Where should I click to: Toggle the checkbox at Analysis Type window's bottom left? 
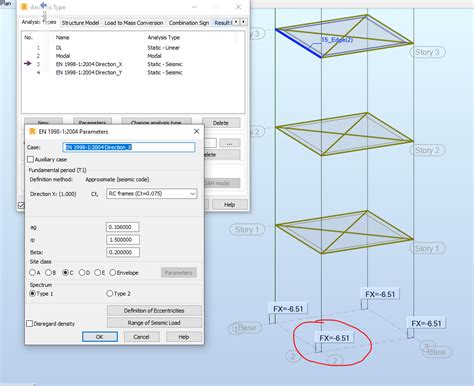[x=21, y=205]
